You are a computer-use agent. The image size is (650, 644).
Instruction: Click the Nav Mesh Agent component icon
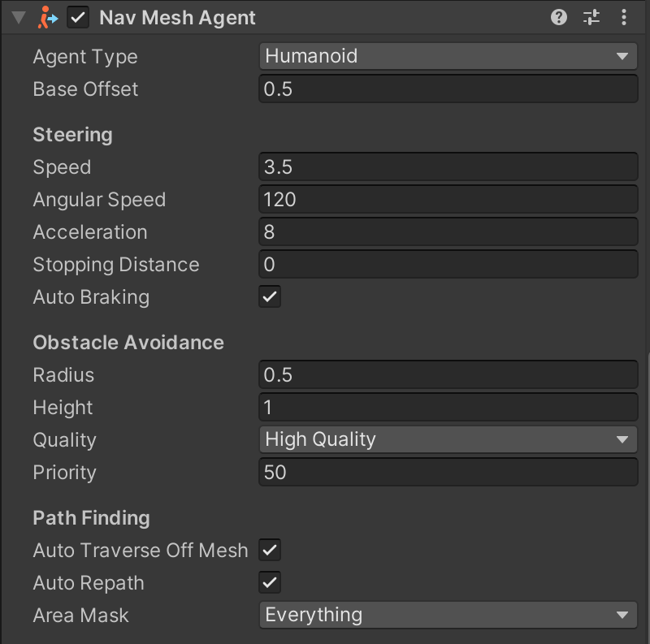pos(48,18)
